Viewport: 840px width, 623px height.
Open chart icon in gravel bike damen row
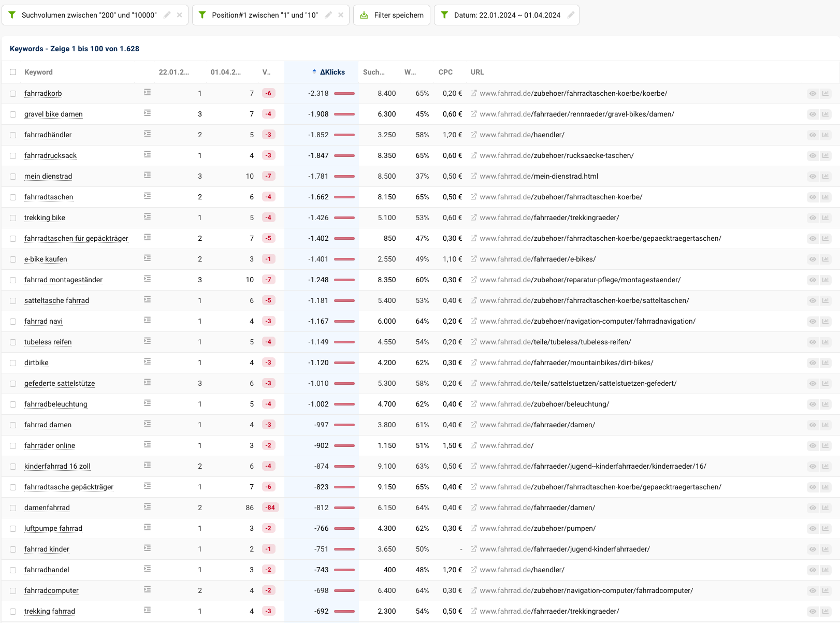point(825,114)
